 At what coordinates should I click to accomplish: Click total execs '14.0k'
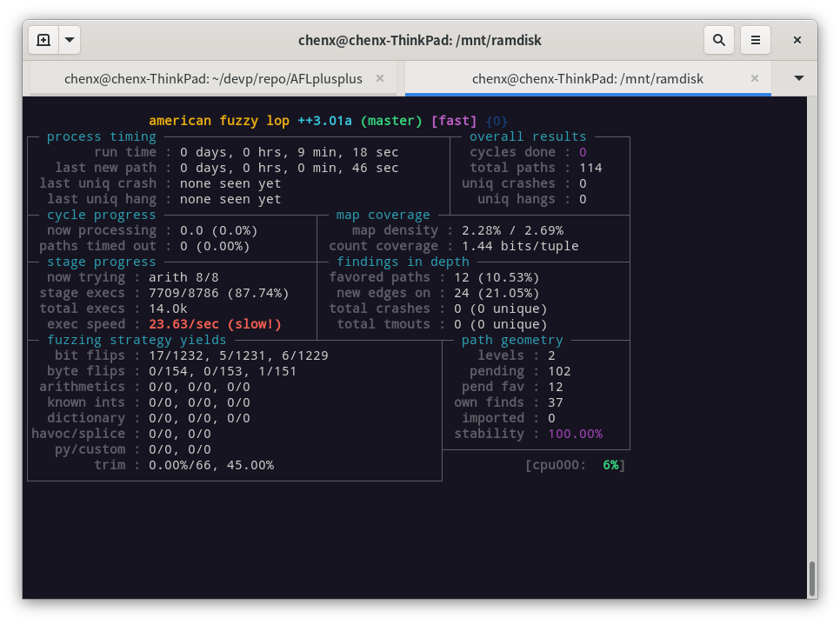[x=168, y=309]
